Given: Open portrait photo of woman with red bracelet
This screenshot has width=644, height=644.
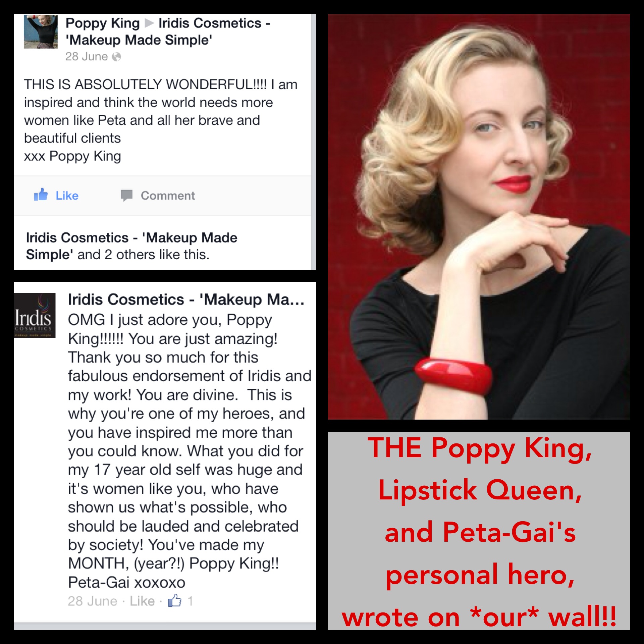Looking at the screenshot, I should click(479, 217).
